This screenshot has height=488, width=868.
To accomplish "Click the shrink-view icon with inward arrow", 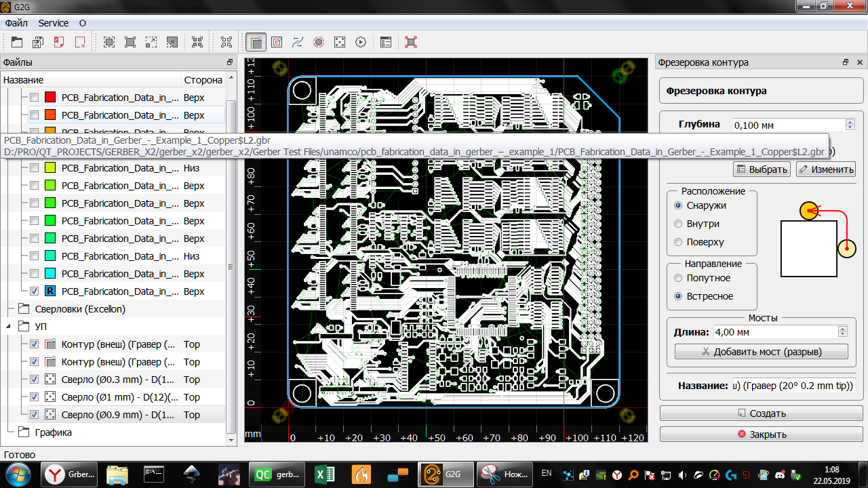I will coord(172,42).
